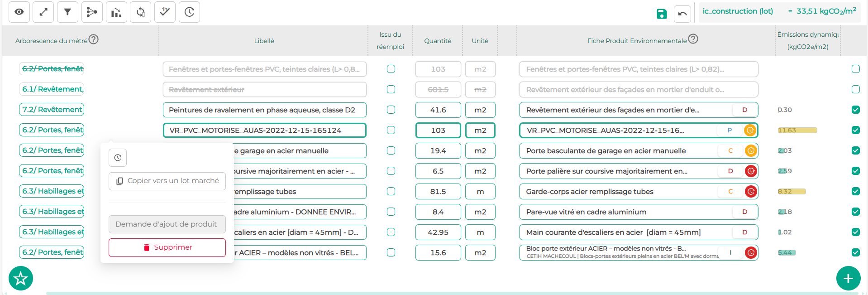Select Copier vers un lot marché
The image size is (868, 295).
tap(167, 181)
